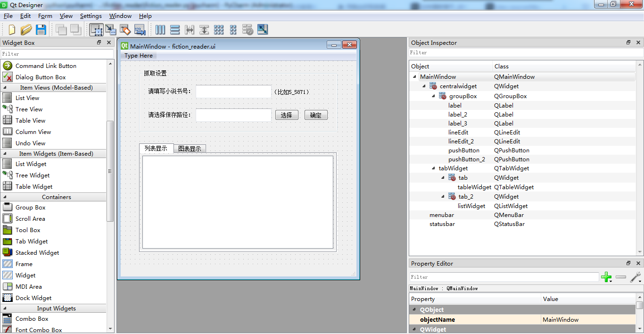Click the 选择 button in the form
Image resolution: width=644 pixels, height=334 pixels.
click(287, 115)
